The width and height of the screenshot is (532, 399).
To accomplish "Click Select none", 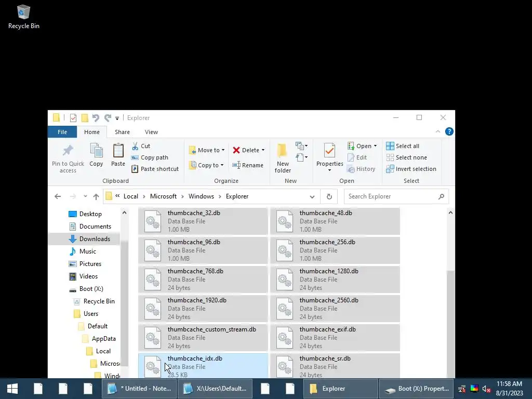I will pyautogui.click(x=406, y=157).
